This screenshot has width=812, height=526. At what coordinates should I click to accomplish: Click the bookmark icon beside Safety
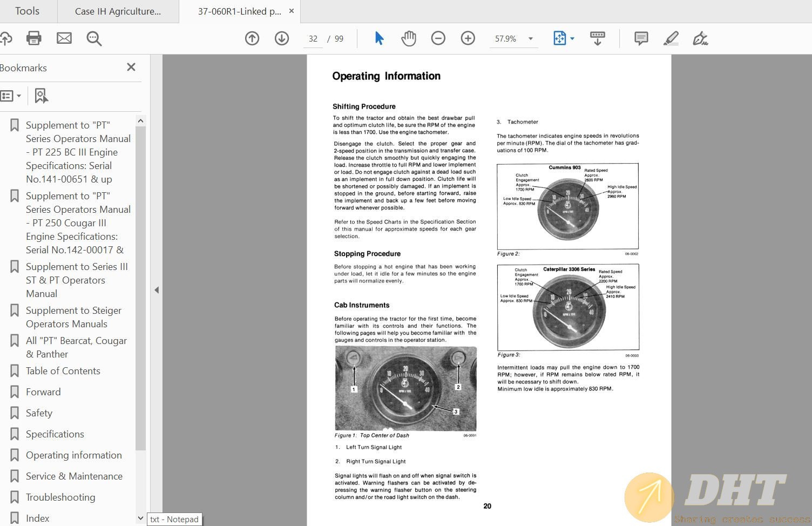coord(15,413)
